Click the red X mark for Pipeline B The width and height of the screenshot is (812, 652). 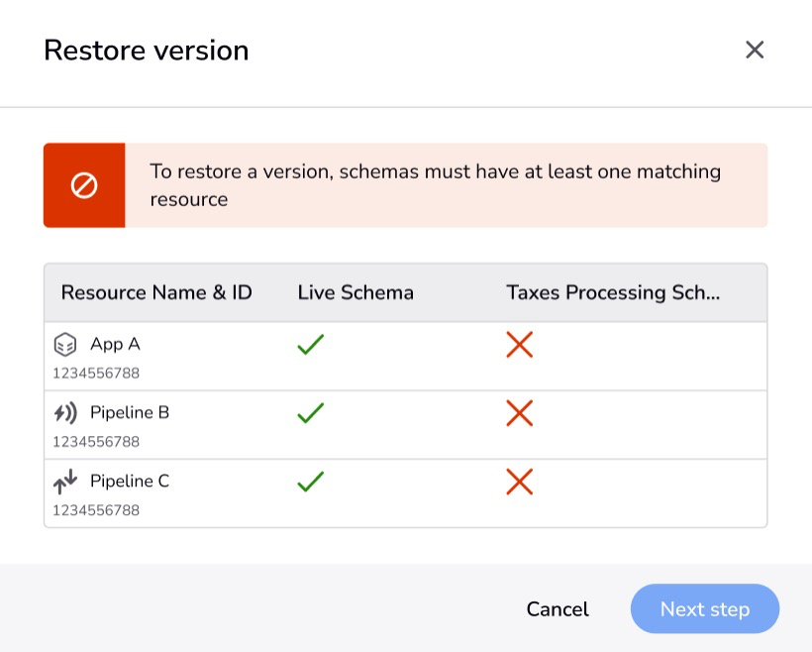pos(520,413)
